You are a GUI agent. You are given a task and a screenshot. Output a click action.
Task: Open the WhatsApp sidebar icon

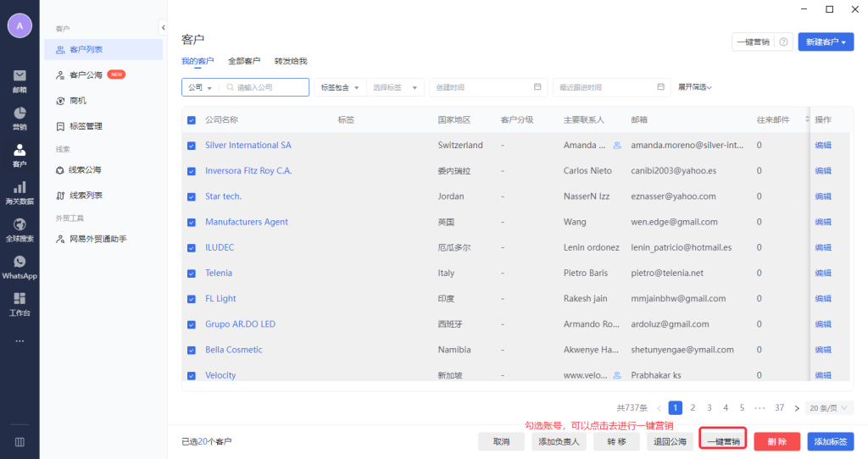[19, 263]
